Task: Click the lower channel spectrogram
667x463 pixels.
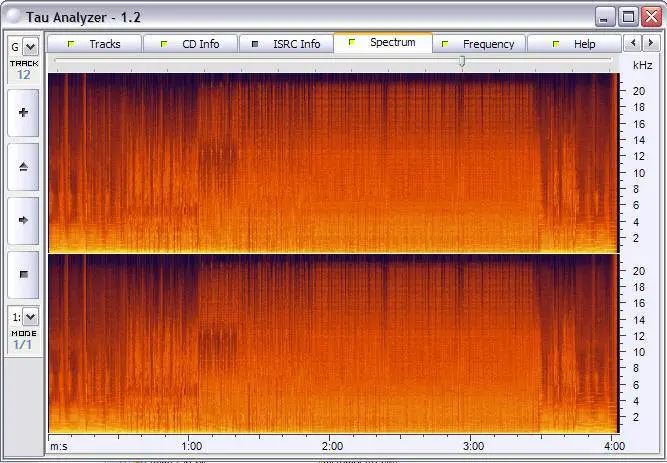Action: 333,344
